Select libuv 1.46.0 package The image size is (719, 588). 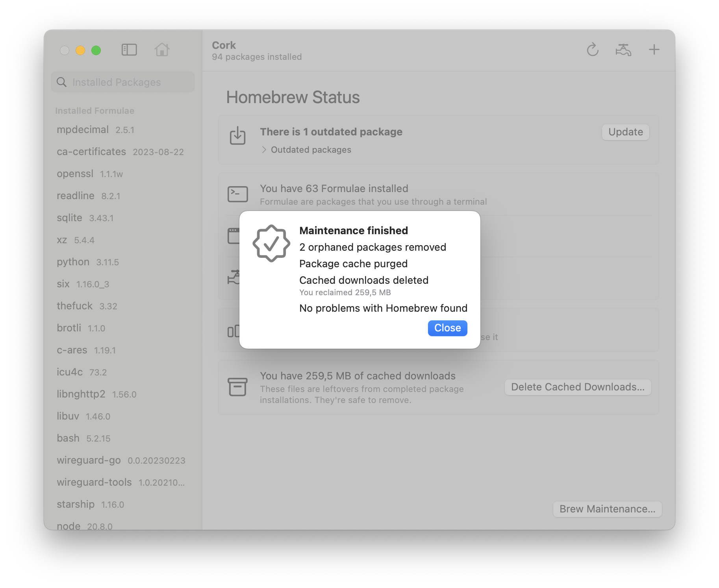(123, 416)
